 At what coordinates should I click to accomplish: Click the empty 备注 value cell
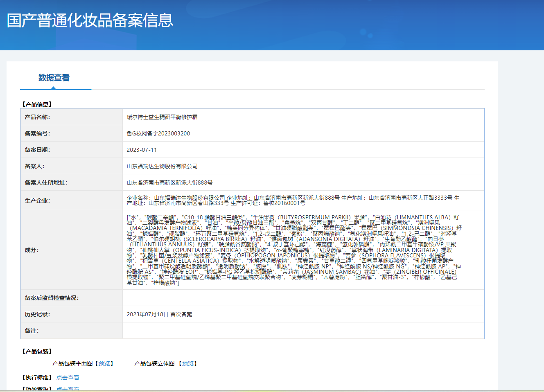point(303,331)
